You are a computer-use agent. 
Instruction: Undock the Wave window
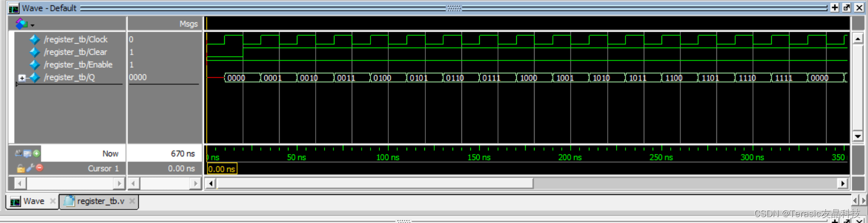click(847, 7)
